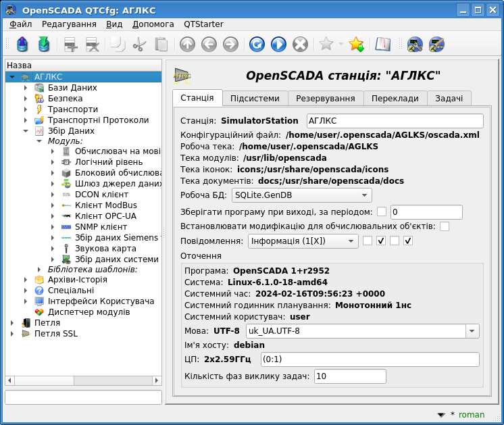Viewport: 504px width, 425px height.
Task: Expand the Бази Даних tree node
Action: click(x=26, y=88)
